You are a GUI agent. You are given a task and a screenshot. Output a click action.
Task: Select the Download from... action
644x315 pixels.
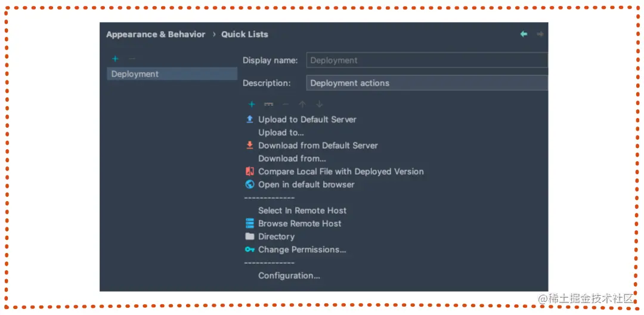click(292, 159)
